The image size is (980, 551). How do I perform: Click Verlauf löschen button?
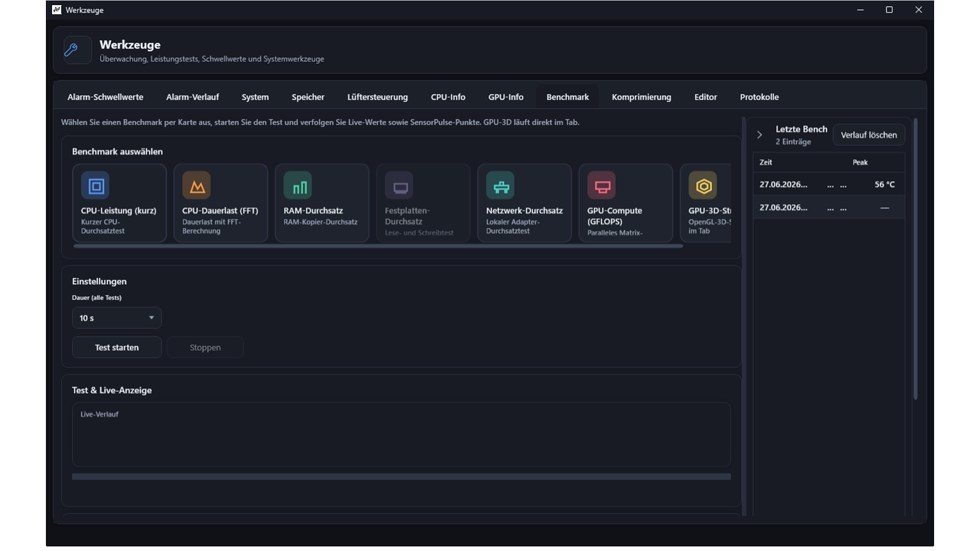tap(869, 135)
